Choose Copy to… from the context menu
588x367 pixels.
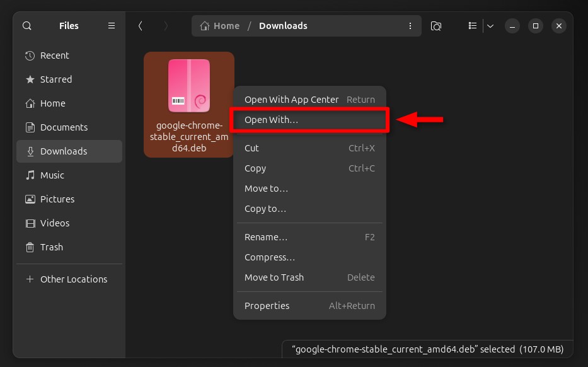[309, 209]
